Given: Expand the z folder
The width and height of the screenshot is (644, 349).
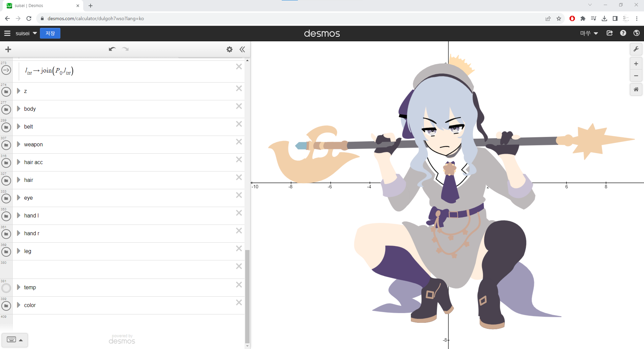Looking at the screenshot, I should pos(19,91).
